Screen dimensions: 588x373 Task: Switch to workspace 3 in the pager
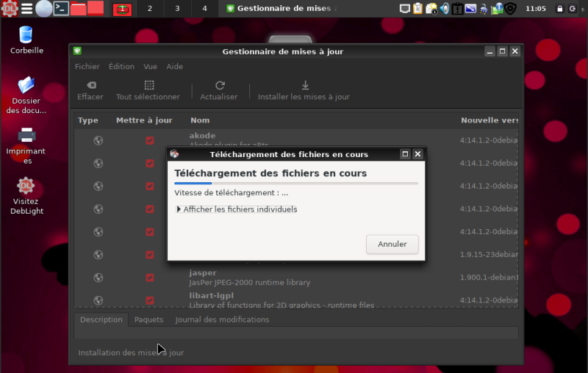(177, 9)
